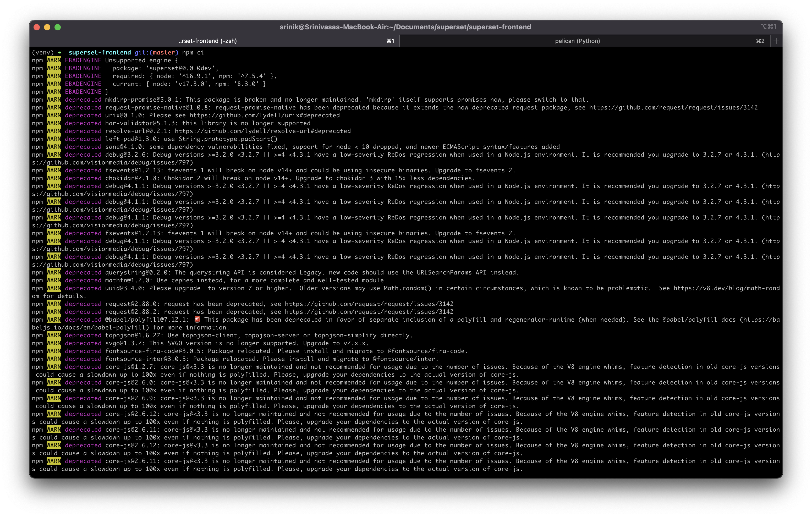Click the 'core-js@2.6.9' package name

coord(131,398)
